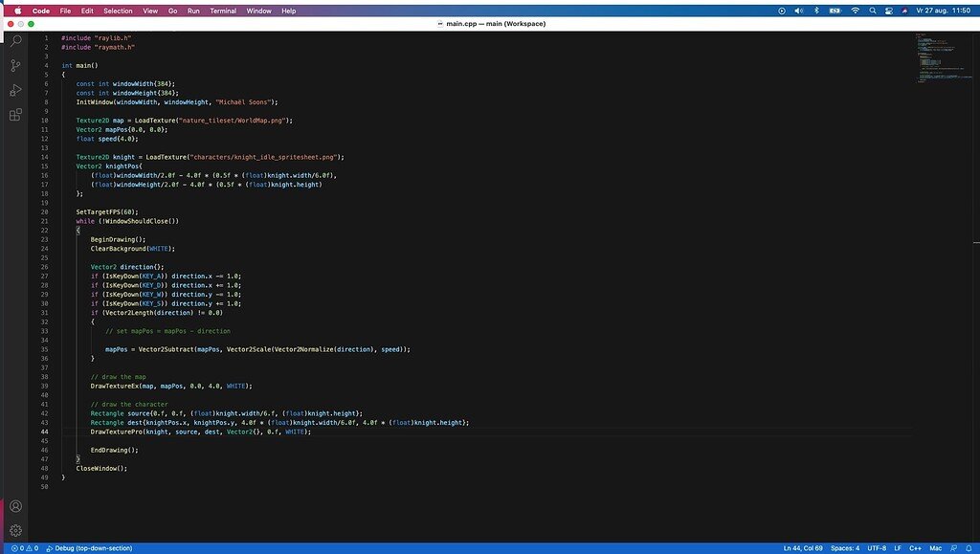980x554 pixels.
Task: Open the Search view in activity bar
Action: 15,42
